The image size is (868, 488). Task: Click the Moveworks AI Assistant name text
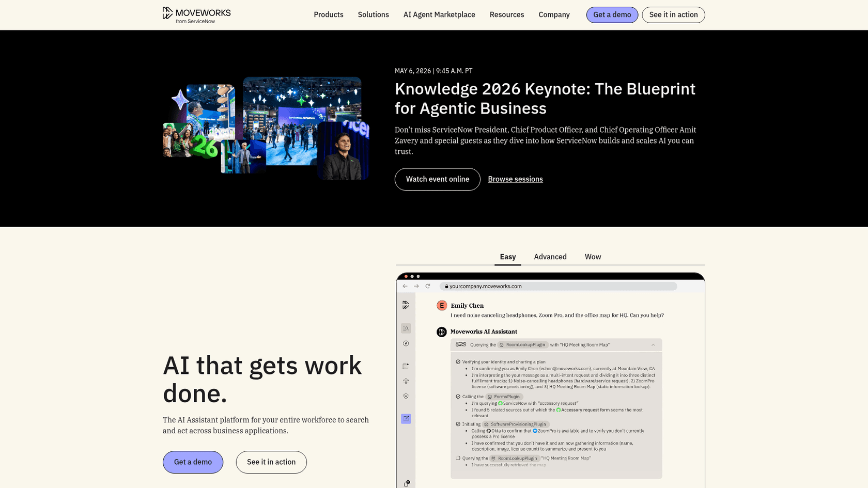[x=484, y=332]
